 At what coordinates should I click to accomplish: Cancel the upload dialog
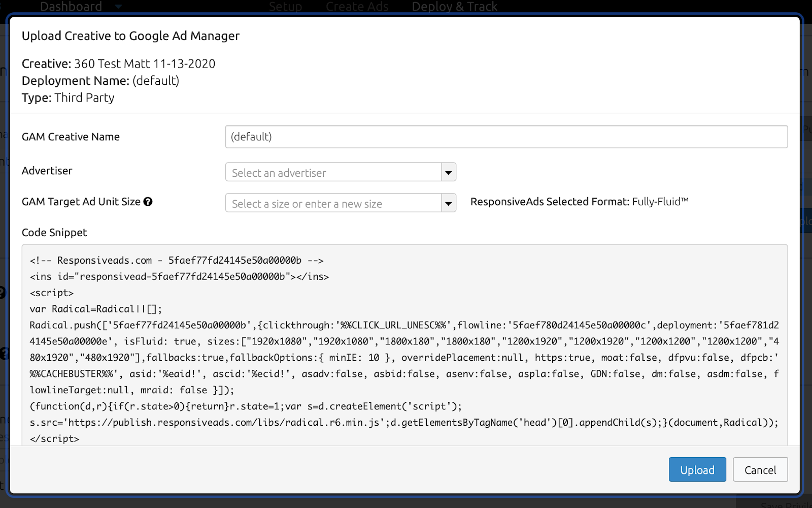(x=760, y=469)
